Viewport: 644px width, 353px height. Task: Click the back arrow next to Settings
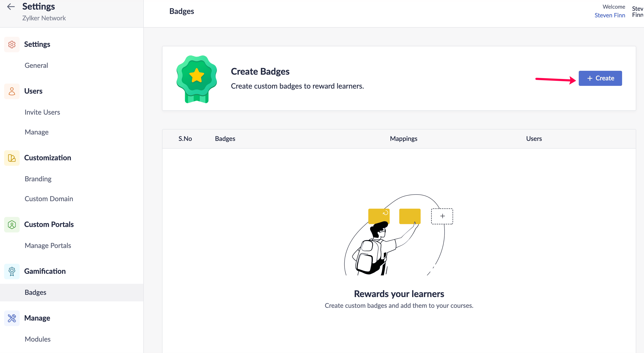[x=11, y=7]
